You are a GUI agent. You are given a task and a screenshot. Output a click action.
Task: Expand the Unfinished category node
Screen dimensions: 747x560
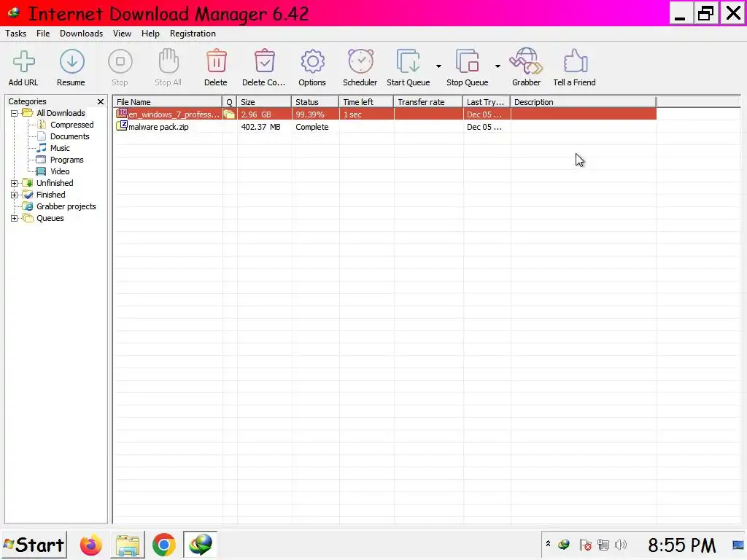pos(15,183)
